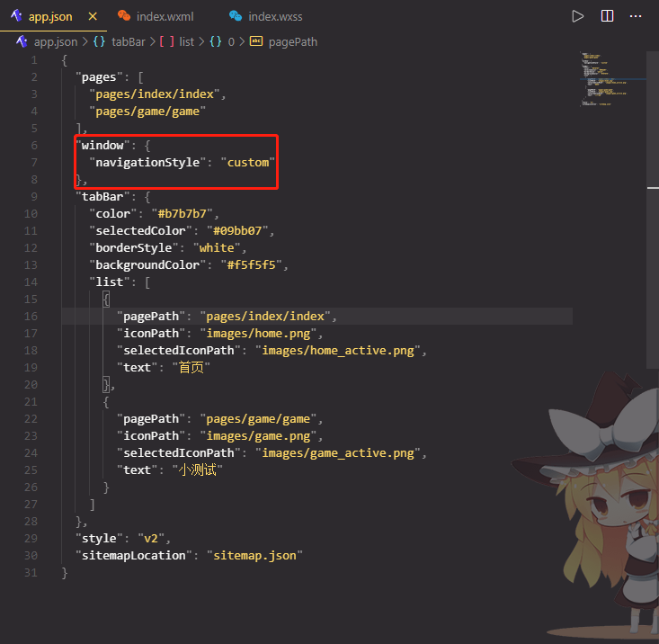Click the list array brackets icon
Viewport: 659px width, 644px height.
coord(167,41)
